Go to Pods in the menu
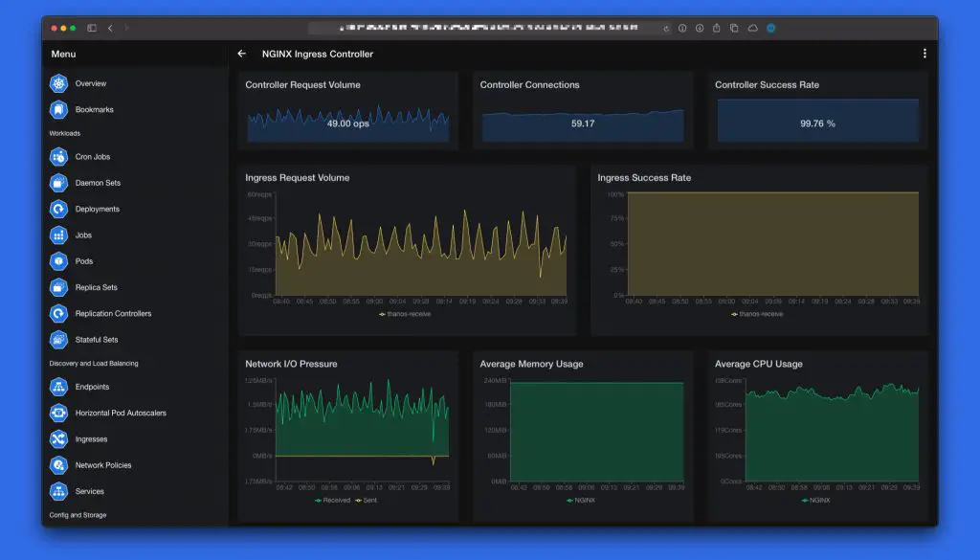Viewport: 980px width, 560px height. click(84, 261)
